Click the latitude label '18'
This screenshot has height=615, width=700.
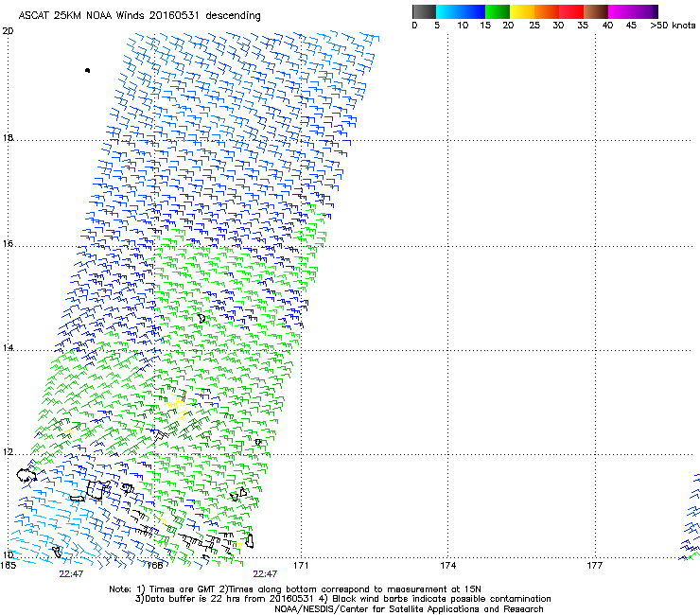tap(8, 137)
